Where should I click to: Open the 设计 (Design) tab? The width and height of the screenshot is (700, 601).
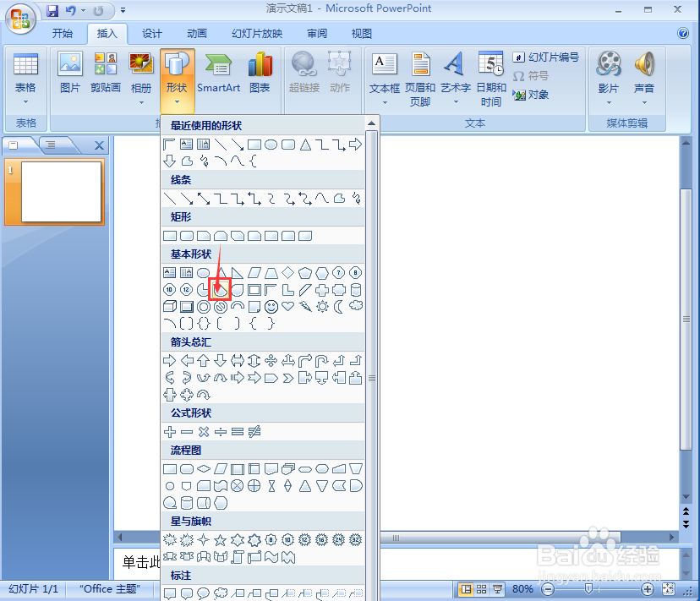(151, 34)
